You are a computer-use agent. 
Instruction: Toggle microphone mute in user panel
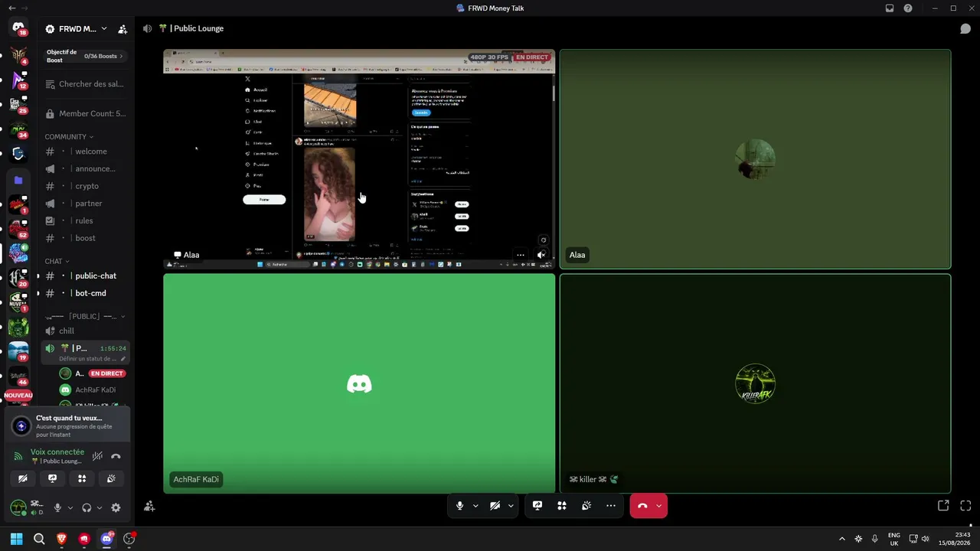(x=57, y=507)
